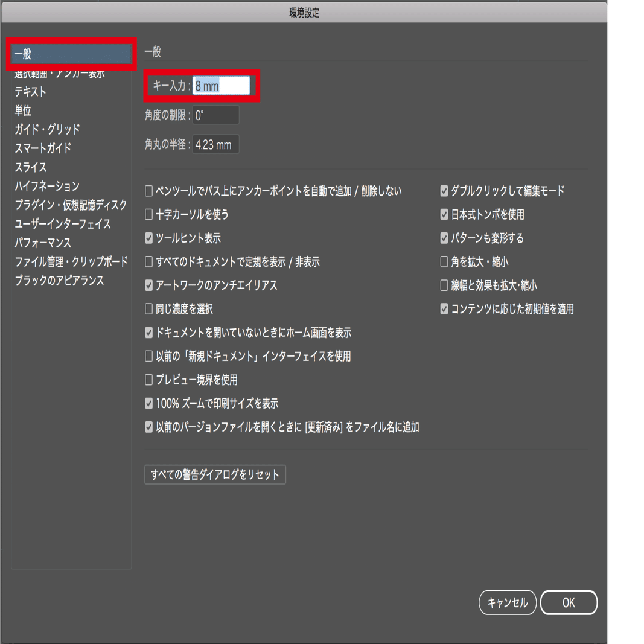Uncheck ダブルクリックして編集モード option
This screenshot has height=644, width=644.
(444, 191)
